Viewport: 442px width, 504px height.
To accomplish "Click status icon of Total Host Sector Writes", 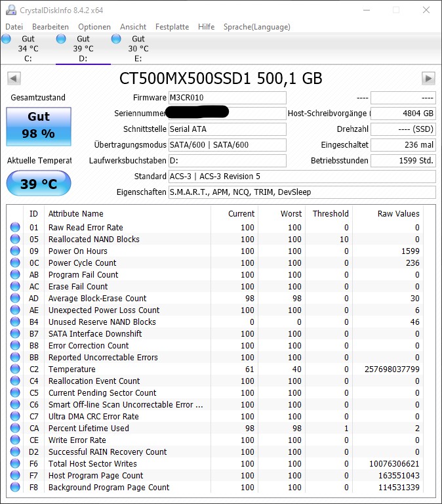I will click(15, 463).
